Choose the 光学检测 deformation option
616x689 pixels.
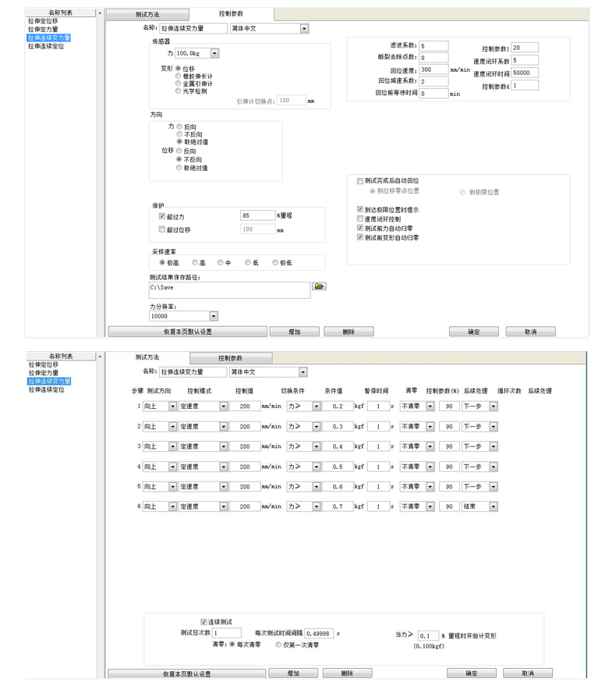pos(179,91)
